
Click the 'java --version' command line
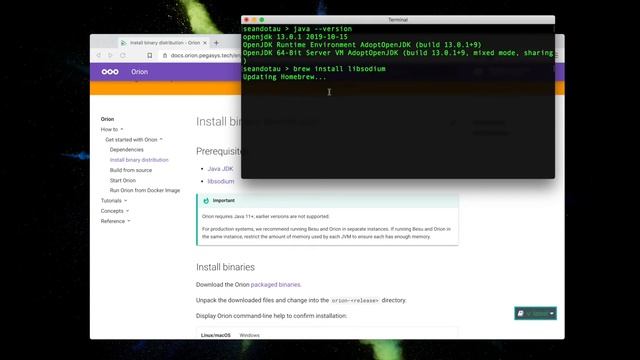[x=297, y=29]
